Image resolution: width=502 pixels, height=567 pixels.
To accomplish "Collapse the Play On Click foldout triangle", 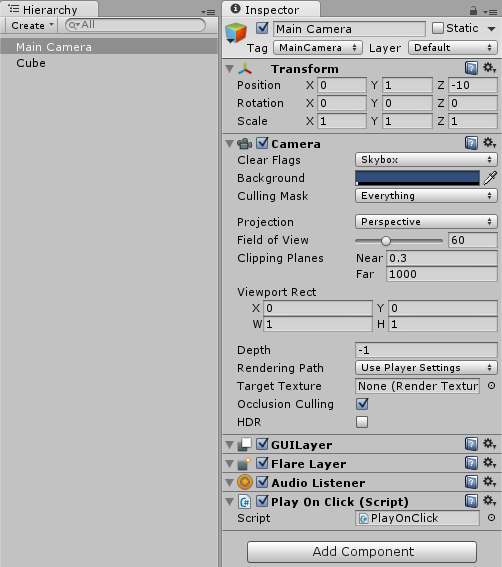I will pyautogui.click(x=229, y=502).
